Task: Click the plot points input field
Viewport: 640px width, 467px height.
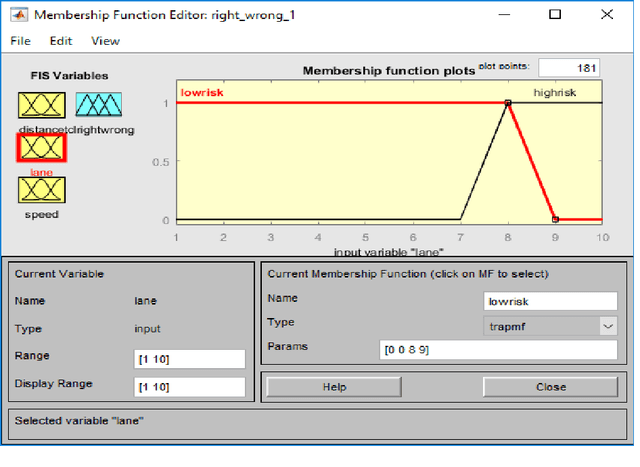Action: [569, 68]
